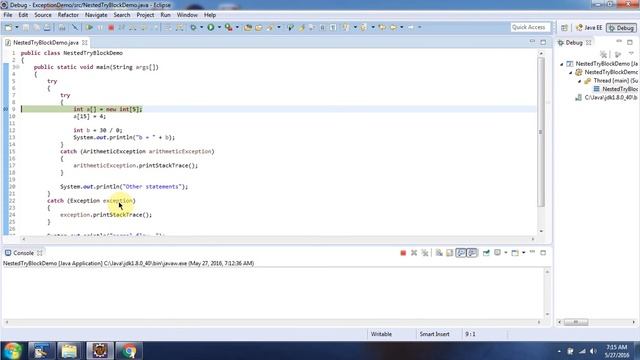Open the Help menu
The height and width of the screenshot is (360, 640).
[210, 15]
